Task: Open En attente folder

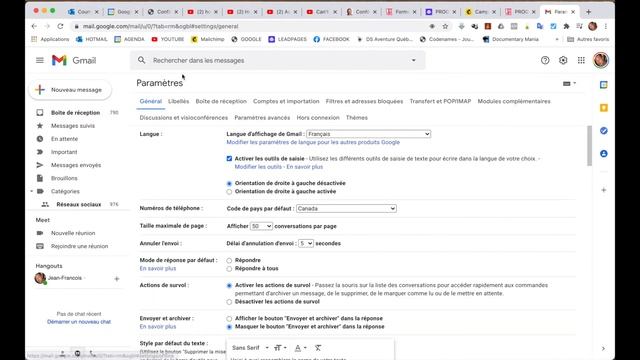Action: [64, 139]
